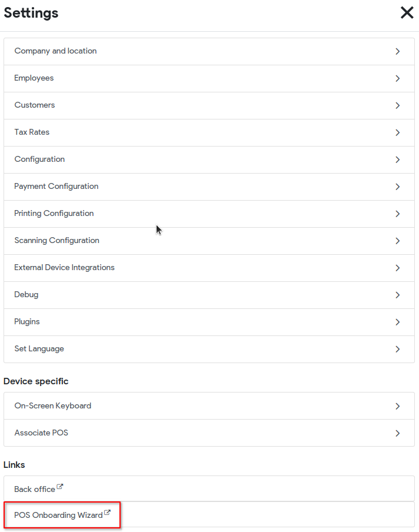This screenshot has width=419, height=532.
Task: Click external link icon beside POS Onboarding Wizard
Action: click(x=107, y=513)
